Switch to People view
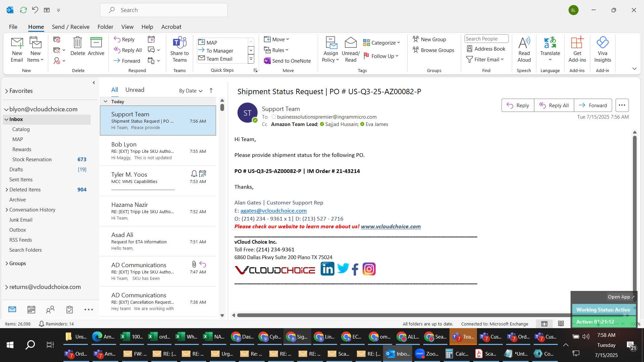Viewport: 644px width, 362px height. [50, 309]
